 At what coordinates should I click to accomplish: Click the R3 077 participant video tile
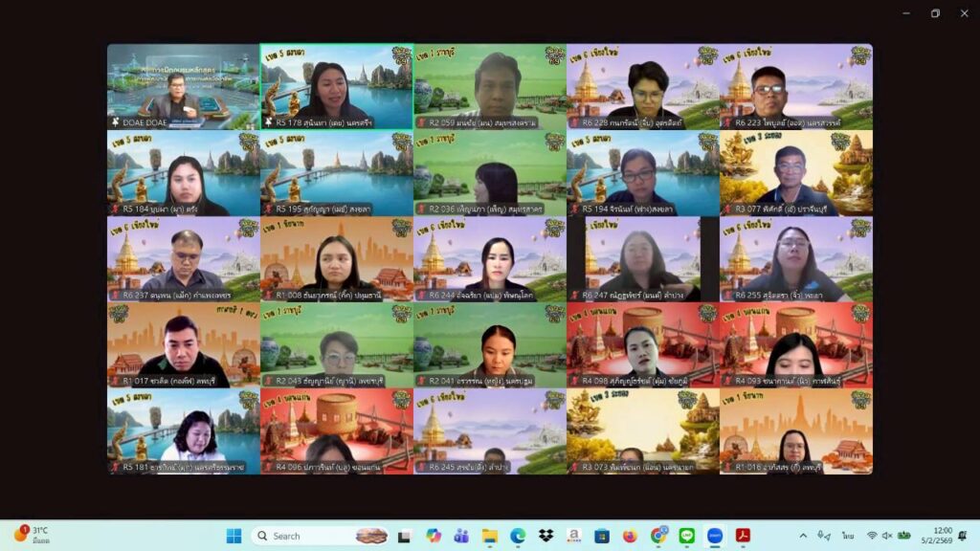795,173
